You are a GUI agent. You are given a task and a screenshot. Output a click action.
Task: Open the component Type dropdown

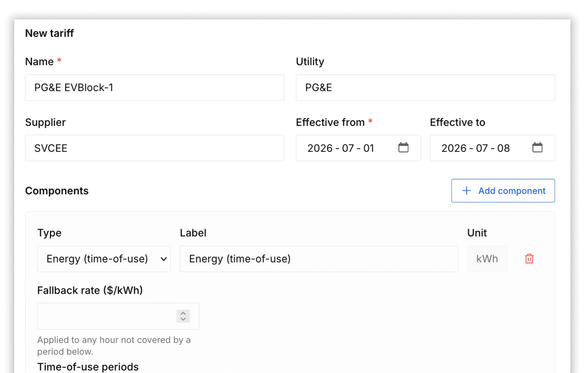click(104, 259)
